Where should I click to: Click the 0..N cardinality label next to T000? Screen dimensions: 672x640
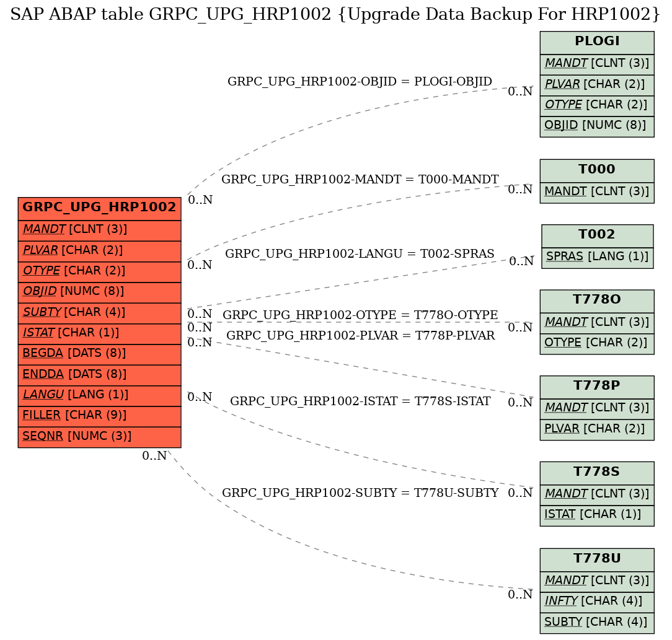click(x=520, y=190)
